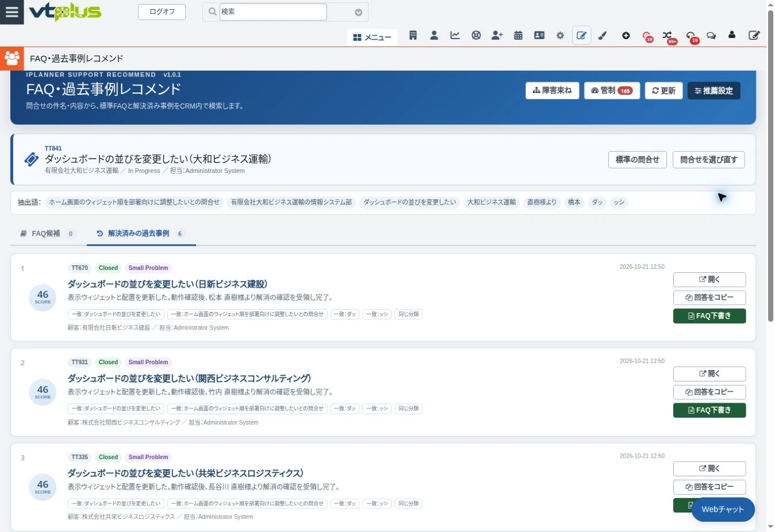775x532 pixels.
Task: Click 開く for 関西ビジネスコンサルティング case
Action: point(709,374)
